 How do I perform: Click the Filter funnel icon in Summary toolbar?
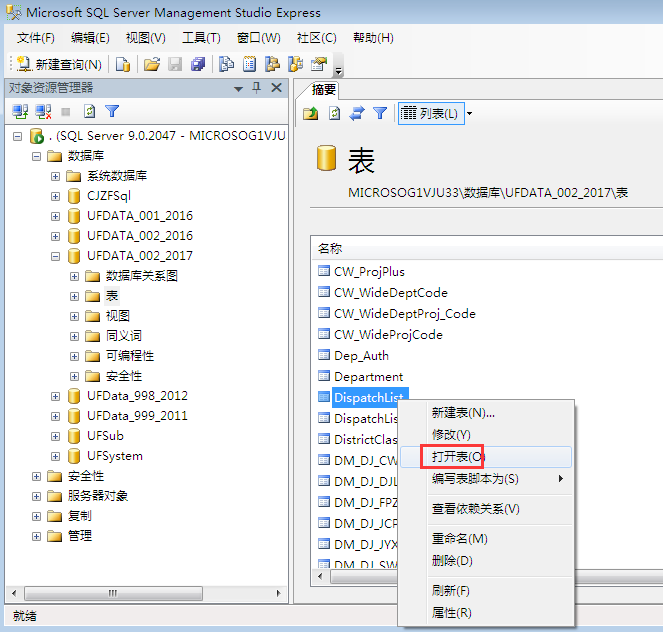click(x=380, y=113)
